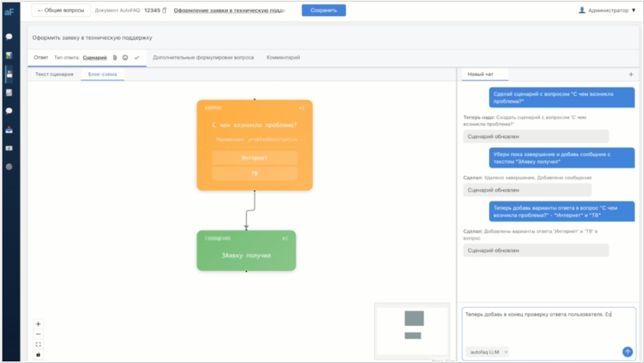Screen dimensions: 644x363
Task: Add a new chat with the plus icon
Action: [x=630, y=74]
